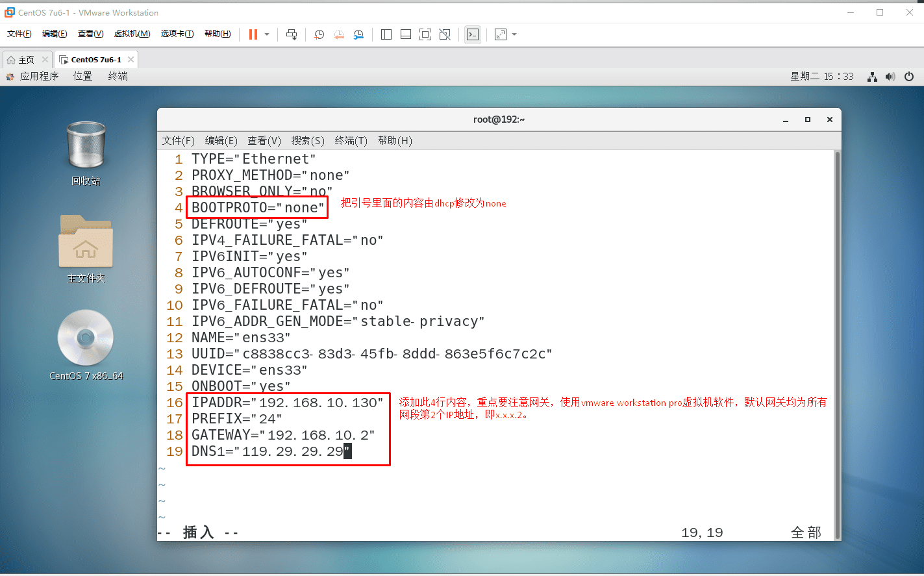924x576 pixels.
Task: Toggle the thumbnail bar panel icon
Action: 406,34
